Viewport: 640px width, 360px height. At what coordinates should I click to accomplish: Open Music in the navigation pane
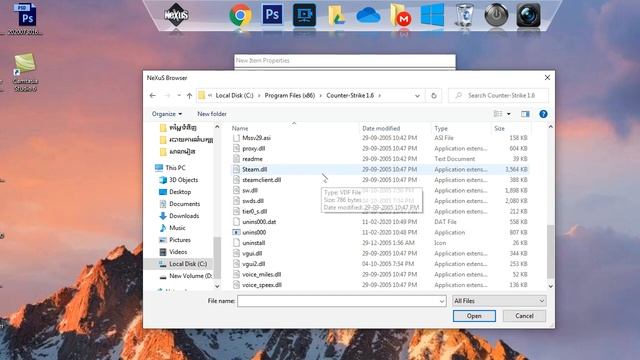(x=177, y=228)
